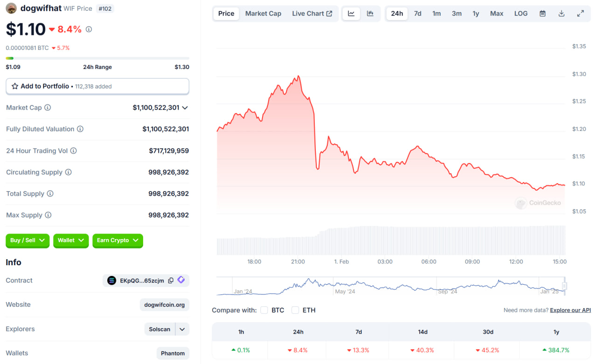Toggle LOG scale on the chart

pyautogui.click(x=521, y=14)
